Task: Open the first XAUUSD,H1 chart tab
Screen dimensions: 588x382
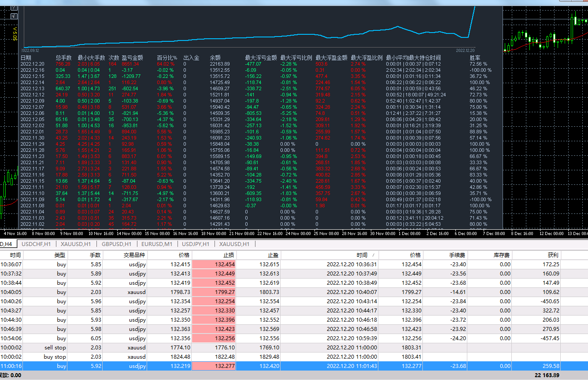Action: tap(76, 244)
